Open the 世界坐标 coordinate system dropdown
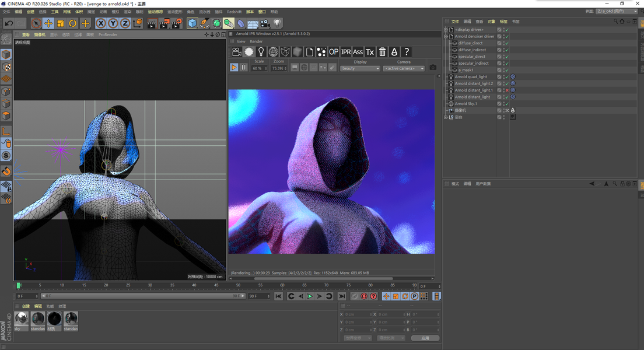Viewport: 644px width, 350px height. 358,338
